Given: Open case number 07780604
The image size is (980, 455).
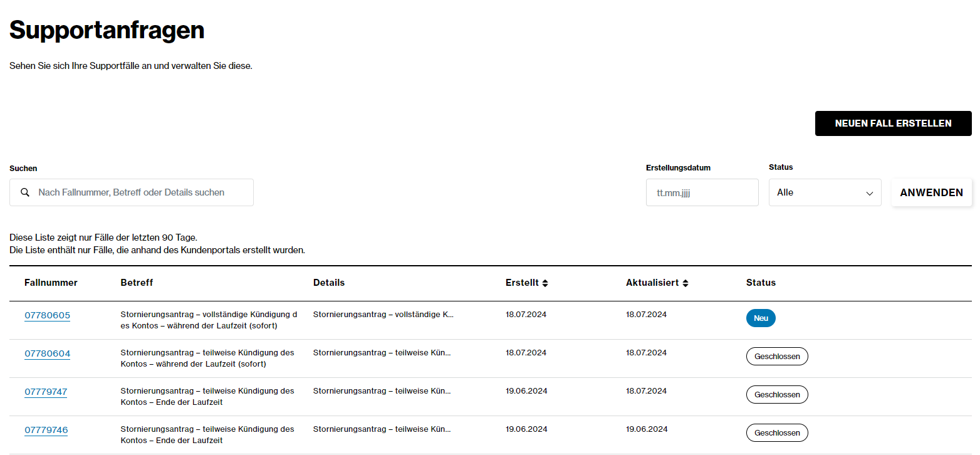Looking at the screenshot, I should click(47, 353).
